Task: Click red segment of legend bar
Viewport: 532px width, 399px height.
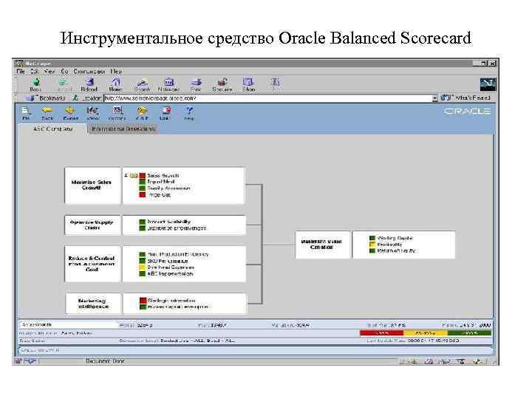Action: click(x=382, y=333)
